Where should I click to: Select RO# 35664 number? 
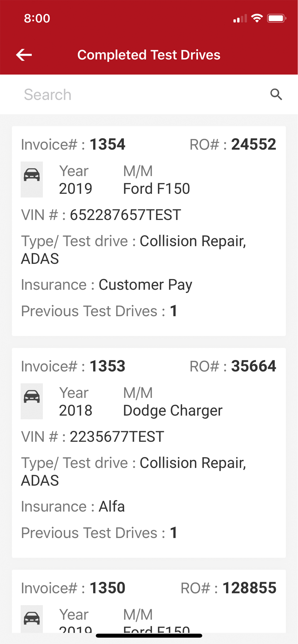(x=254, y=366)
